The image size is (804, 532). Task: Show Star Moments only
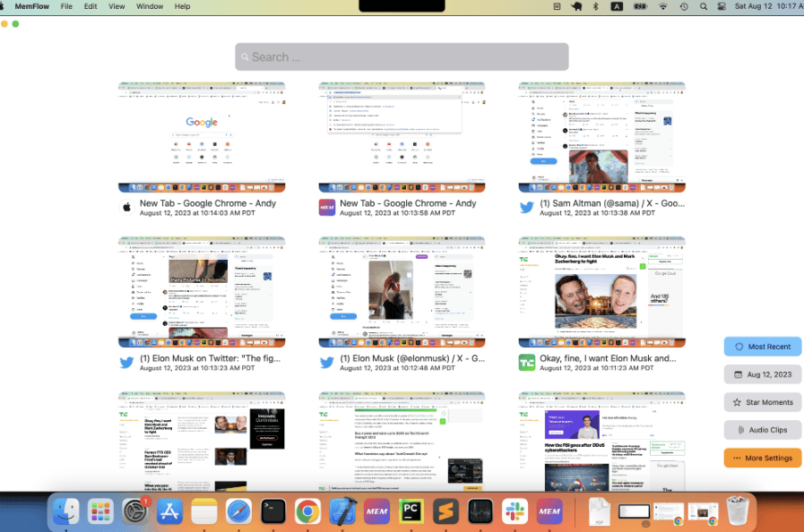click(762, 402)
